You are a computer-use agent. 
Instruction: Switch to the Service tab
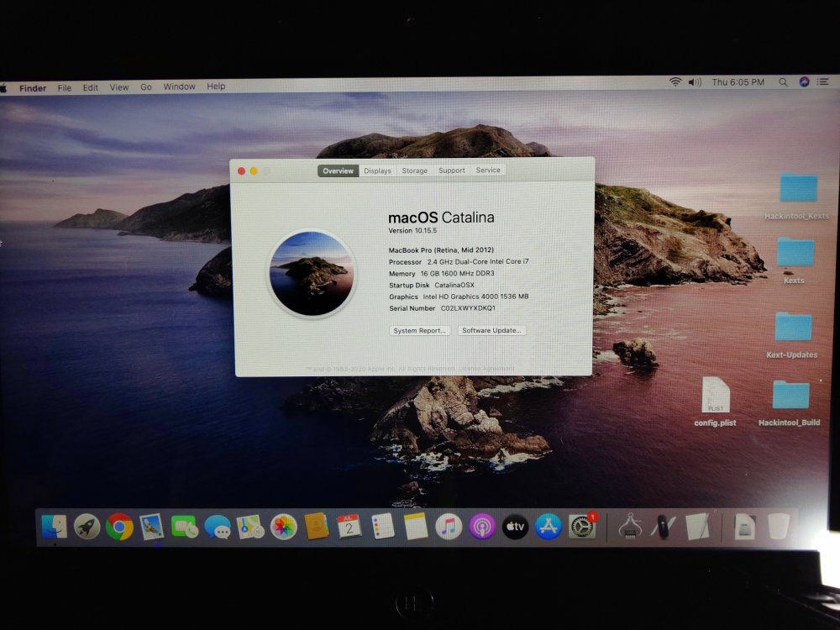point(488,170)
